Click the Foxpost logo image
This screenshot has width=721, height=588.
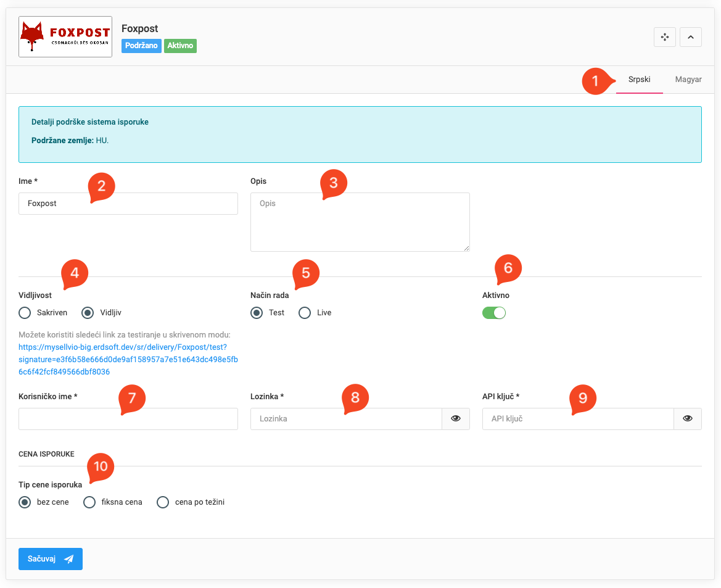(x=65, y=37)
